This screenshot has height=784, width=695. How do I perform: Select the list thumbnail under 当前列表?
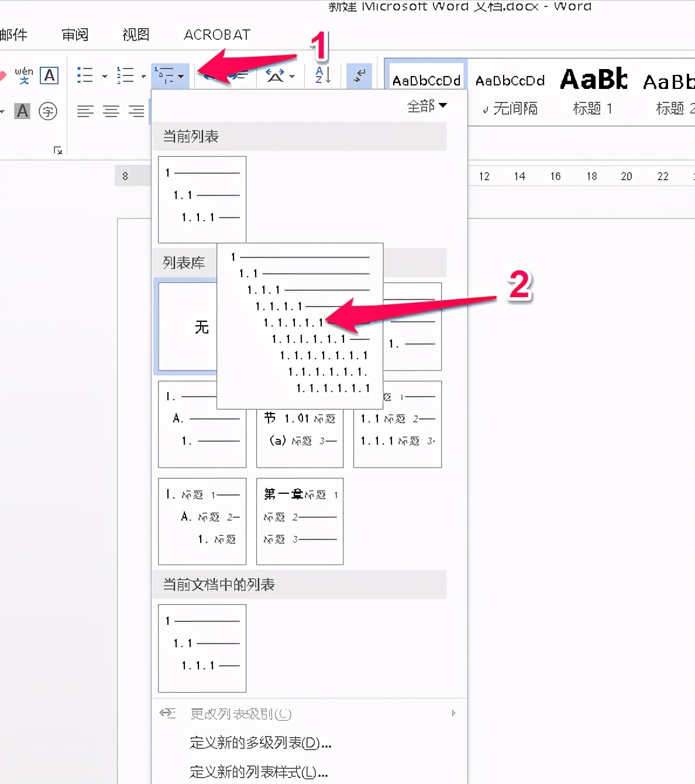[202, 200]
